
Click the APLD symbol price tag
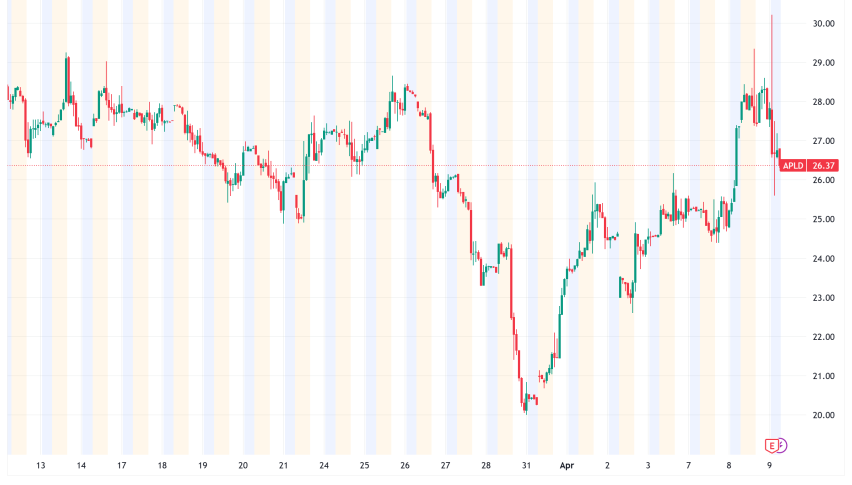pyautogui.click(x=792, y=166)
